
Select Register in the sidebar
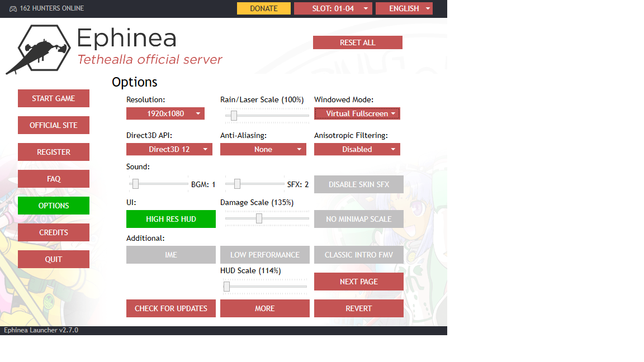click(54, 152)
